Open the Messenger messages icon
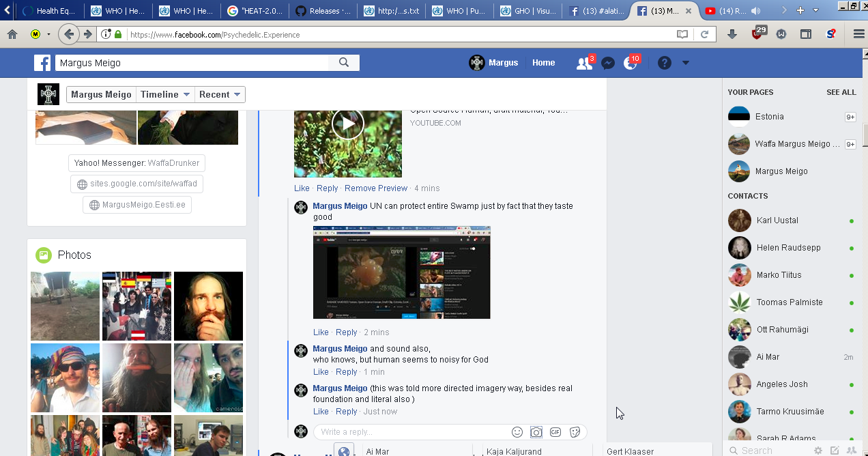 pos(608,63)
